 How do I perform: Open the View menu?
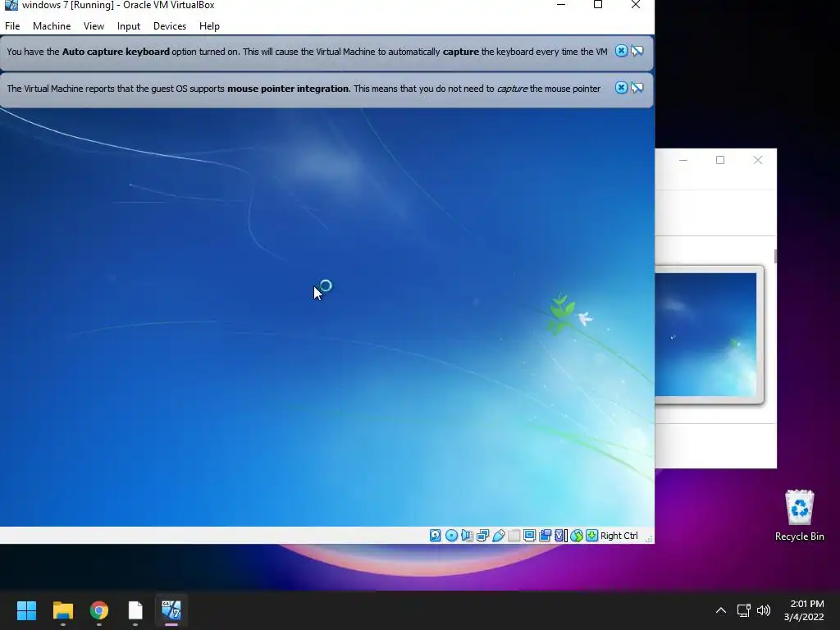[94, 26]
